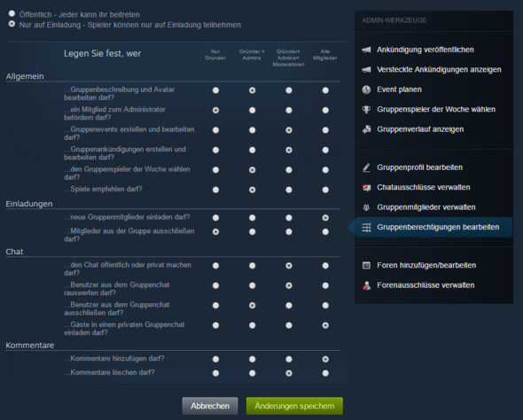Set Spiele empfehlen to Alle Mitglieder
The width and height of the screenshot is (523, 420).
click(325, 190)
